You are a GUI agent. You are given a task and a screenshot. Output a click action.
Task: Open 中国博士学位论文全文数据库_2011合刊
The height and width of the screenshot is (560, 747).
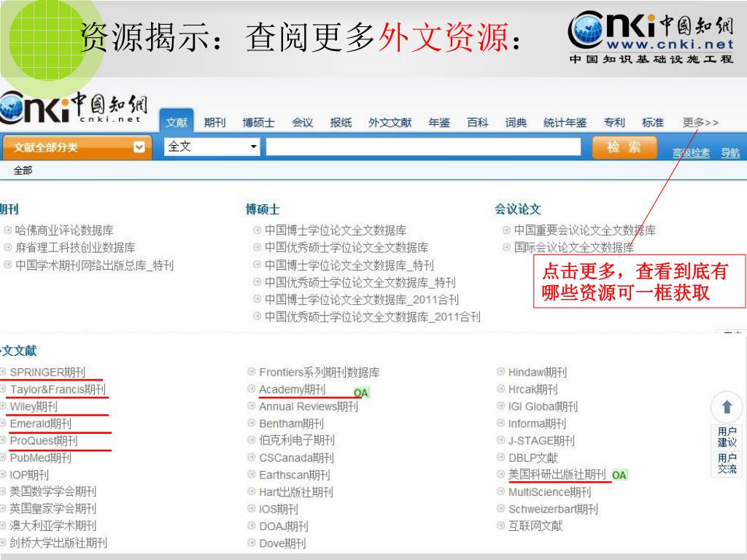pos(362,300)
